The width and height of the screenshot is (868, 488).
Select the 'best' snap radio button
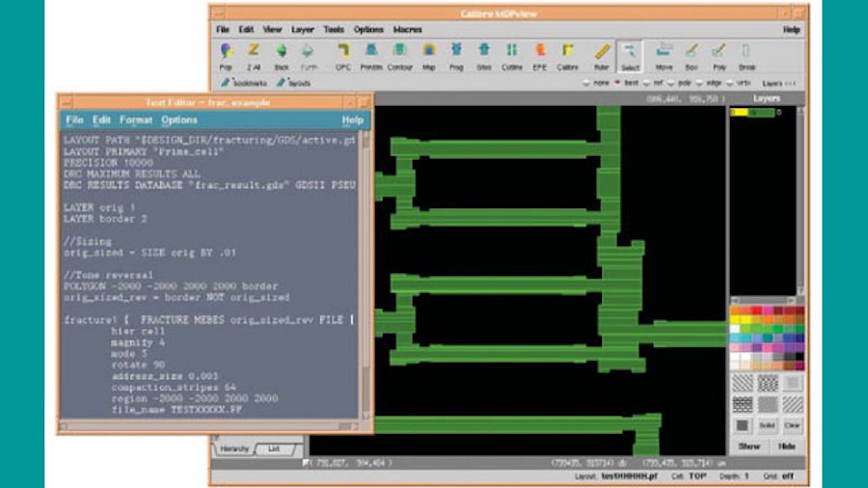point(618,83)
